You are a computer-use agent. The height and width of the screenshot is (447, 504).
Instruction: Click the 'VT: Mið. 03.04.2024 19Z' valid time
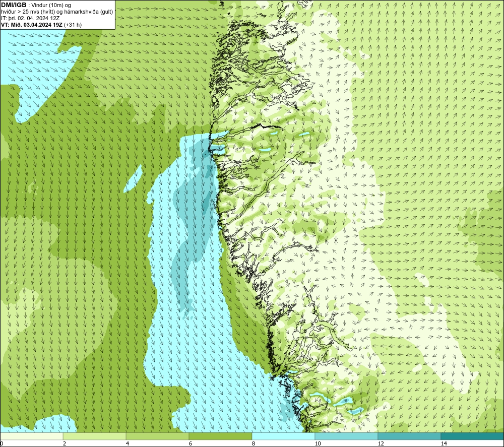(x=32, y=25)
